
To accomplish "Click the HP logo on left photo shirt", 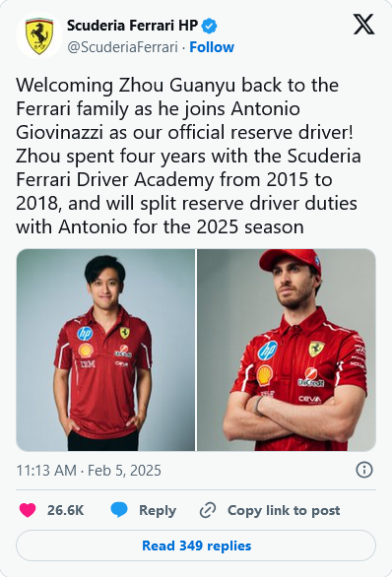I will [85, 334].
